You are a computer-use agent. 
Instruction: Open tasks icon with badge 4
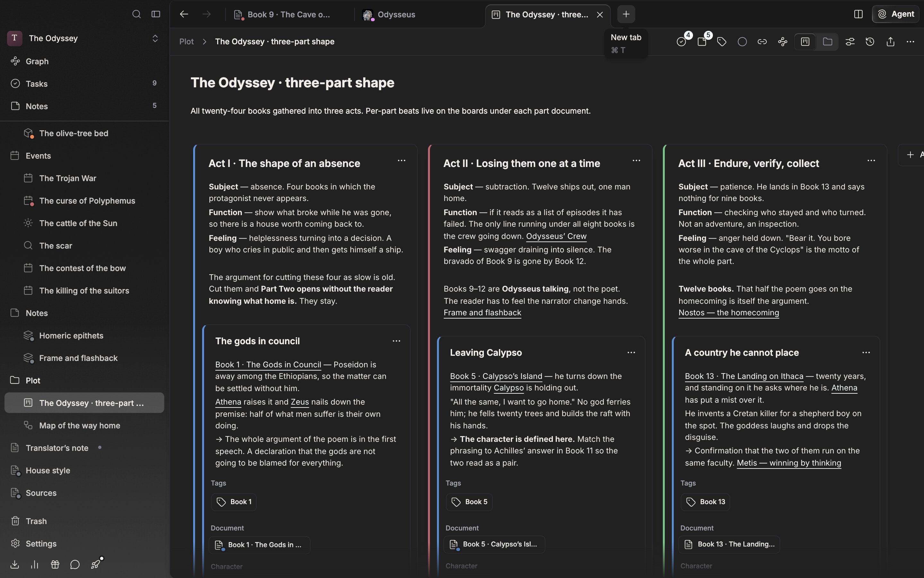(x=681, y=41)
